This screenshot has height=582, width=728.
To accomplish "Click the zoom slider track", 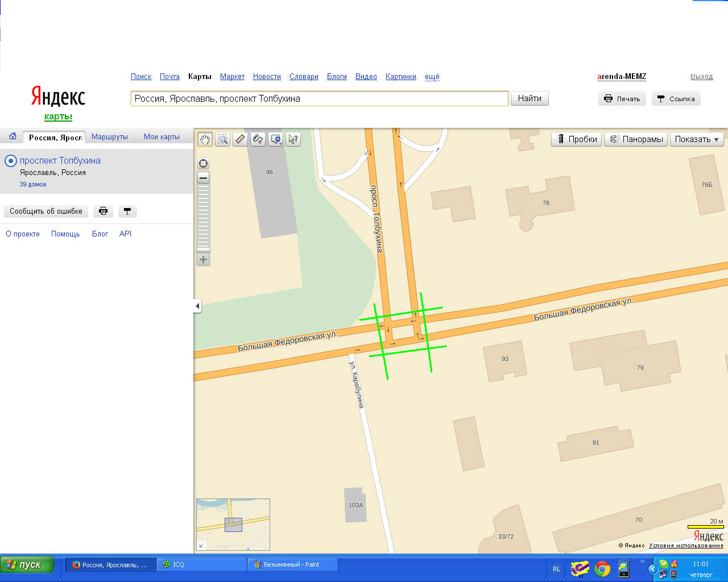I will 203,216.
